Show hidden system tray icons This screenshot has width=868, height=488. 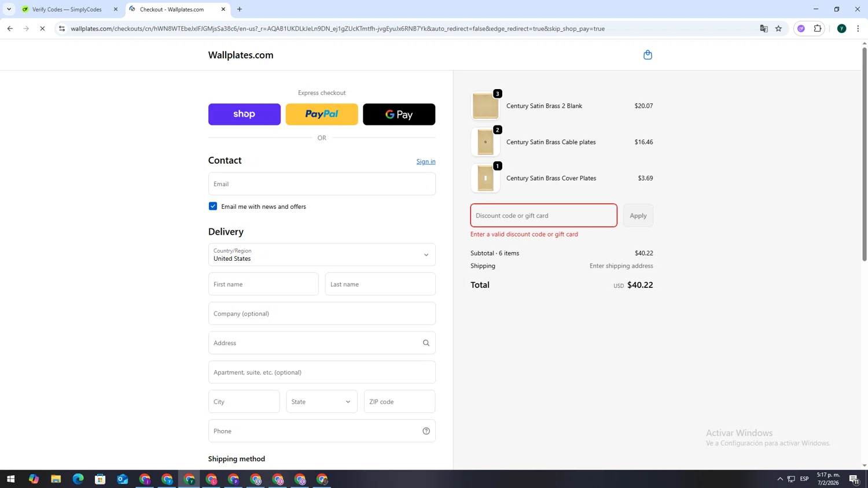(x=780, y=479)
